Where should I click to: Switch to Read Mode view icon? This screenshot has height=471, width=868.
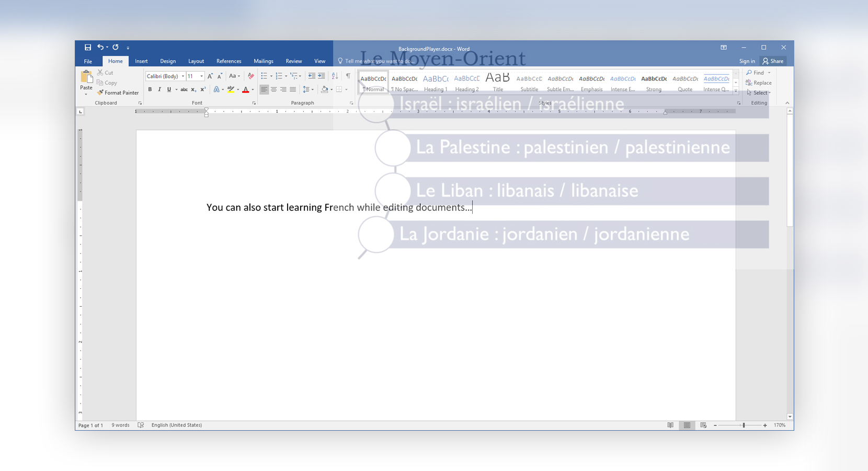670,425
